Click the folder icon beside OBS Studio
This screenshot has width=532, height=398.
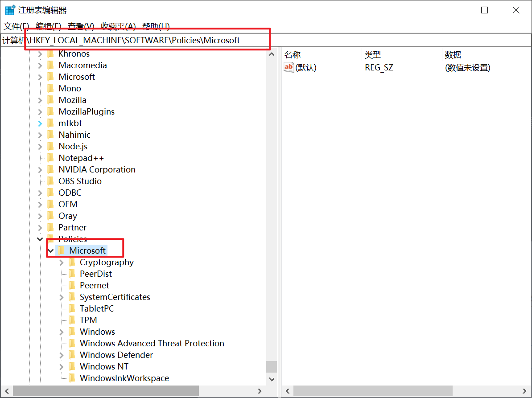pos(50,181)
